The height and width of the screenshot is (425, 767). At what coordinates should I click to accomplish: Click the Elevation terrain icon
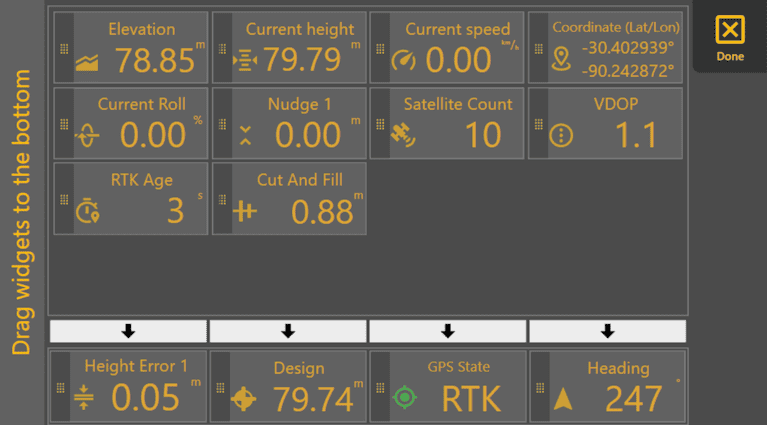tap(88, 64)
